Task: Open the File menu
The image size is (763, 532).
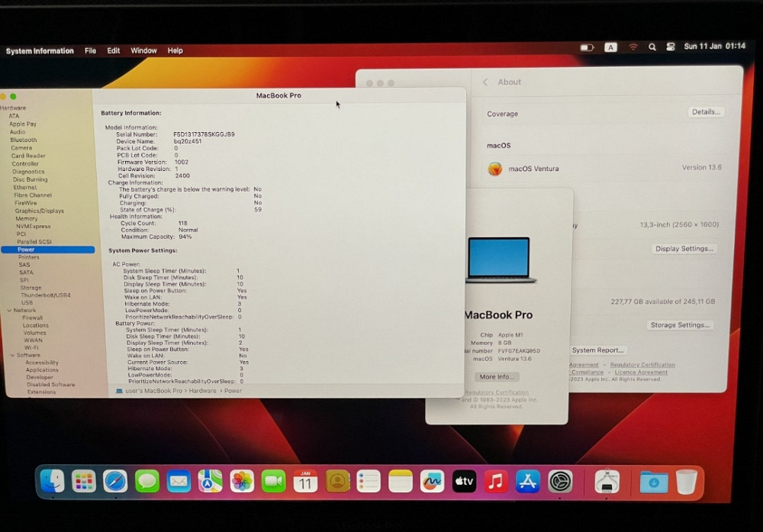Action: coord(90,51)
